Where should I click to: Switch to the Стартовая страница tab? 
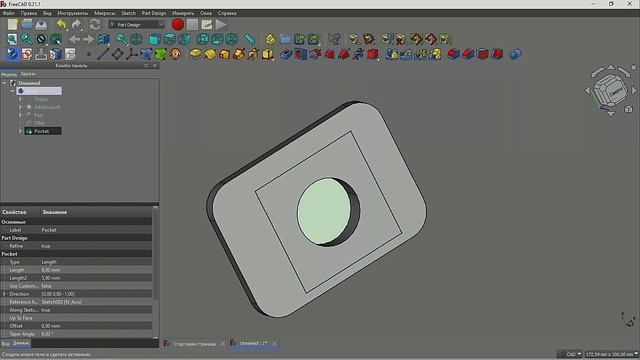pyautogui.click(x=194, y=344)
